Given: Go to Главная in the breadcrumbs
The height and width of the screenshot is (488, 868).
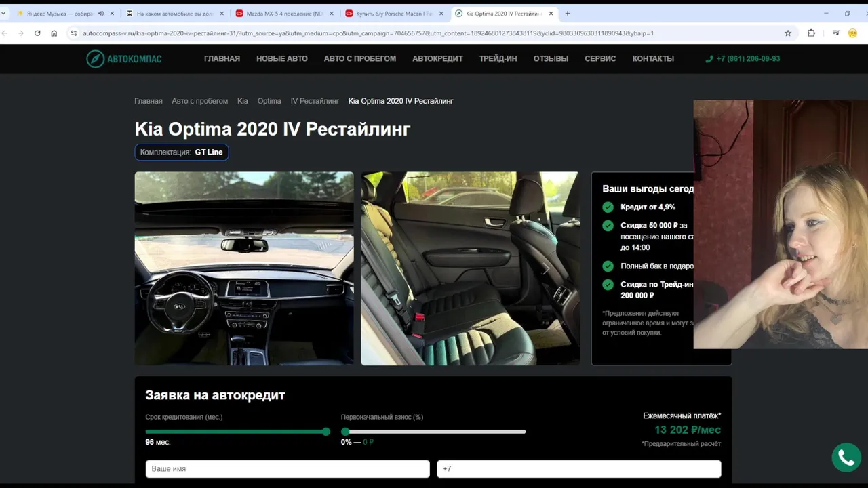Looking at the screenshot, I should pyautogui.click(x=148, y=101).
